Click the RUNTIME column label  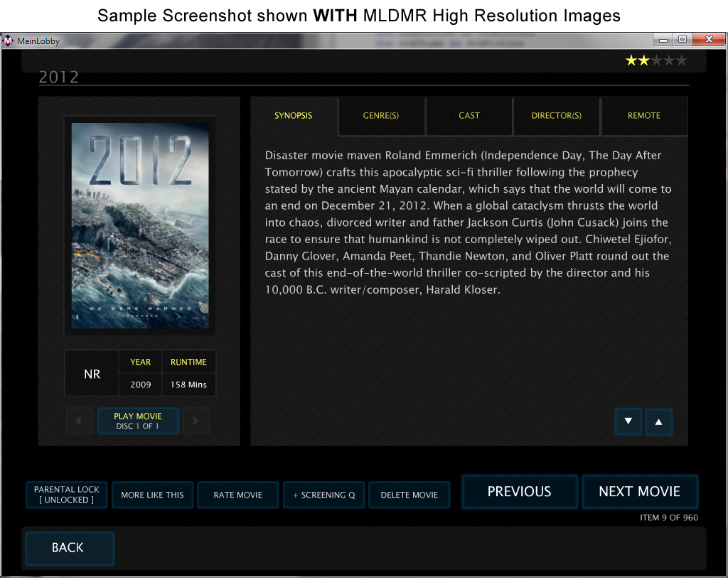coord(188,362)
